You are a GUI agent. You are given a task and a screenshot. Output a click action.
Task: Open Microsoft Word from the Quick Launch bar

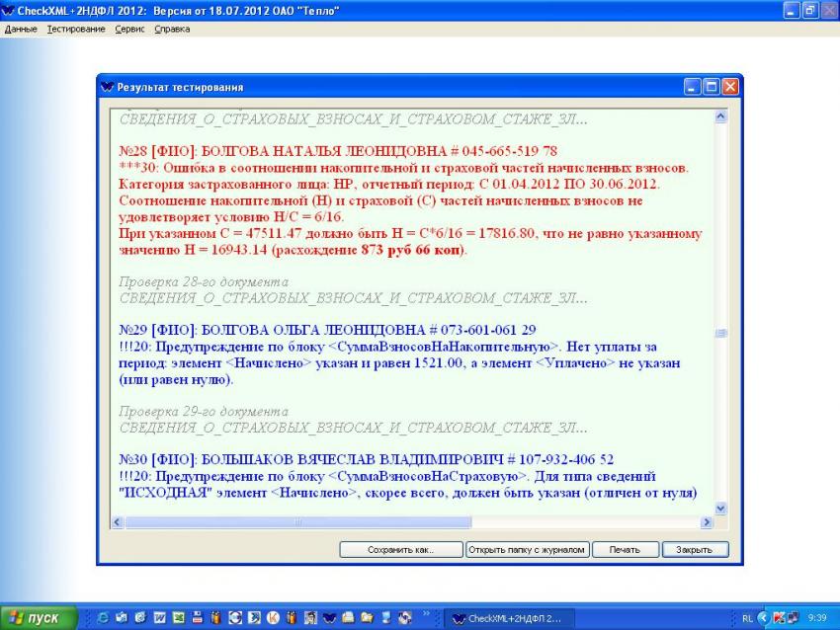(x=159, y=618)
